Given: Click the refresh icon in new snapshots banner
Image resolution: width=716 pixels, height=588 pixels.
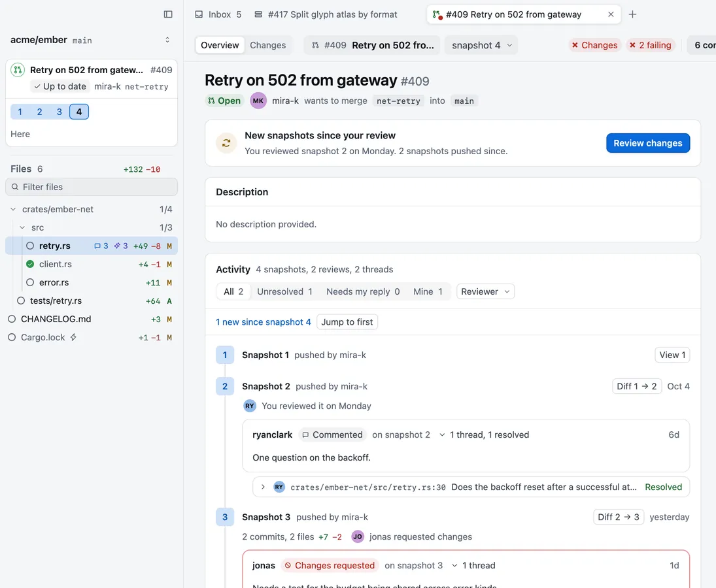Looking at the screenshot, I should tap(226, 143).
